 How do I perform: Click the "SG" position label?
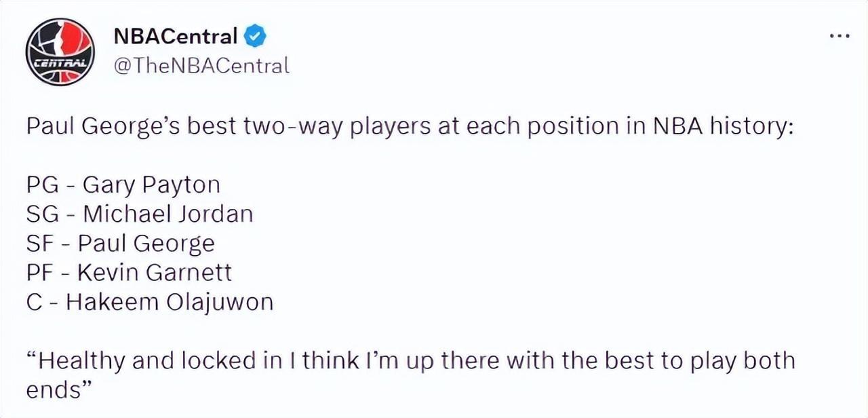[42, 214]
